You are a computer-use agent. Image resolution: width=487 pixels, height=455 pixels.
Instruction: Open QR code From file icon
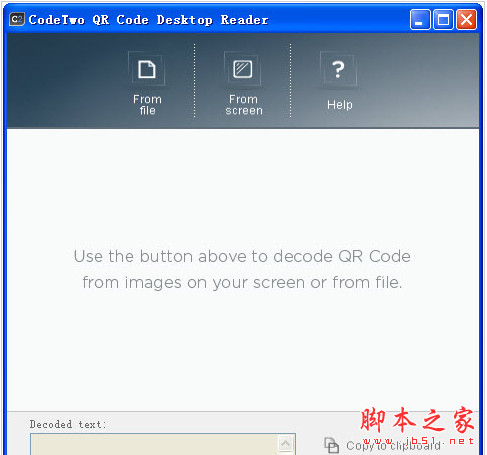click(x=147, y=69)
